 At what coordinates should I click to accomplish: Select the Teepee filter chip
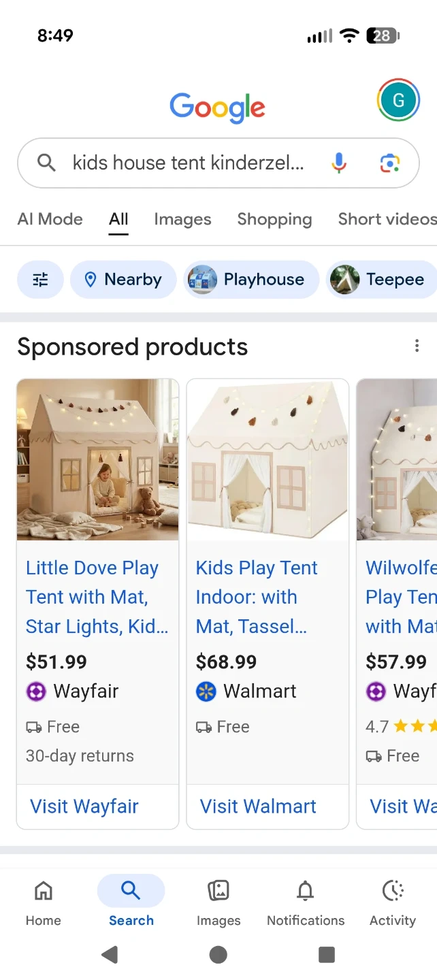pos(381,280)
